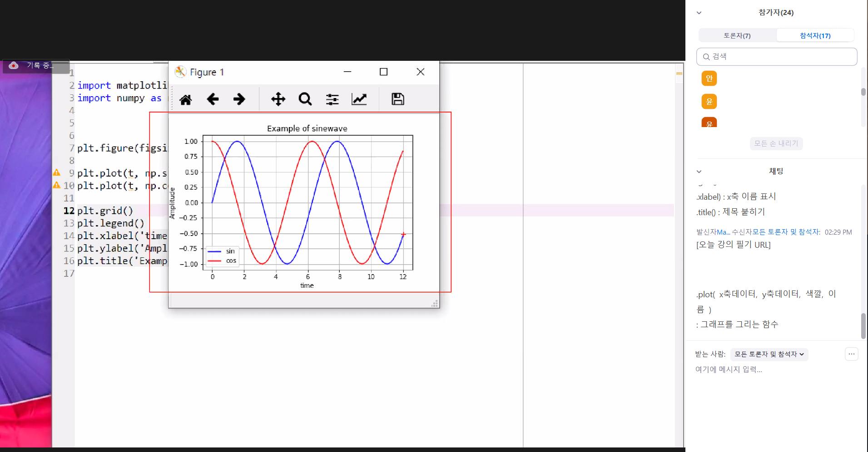Click the Back arrow in figure toolbar
868x452 pixels.
pos(213,99)
